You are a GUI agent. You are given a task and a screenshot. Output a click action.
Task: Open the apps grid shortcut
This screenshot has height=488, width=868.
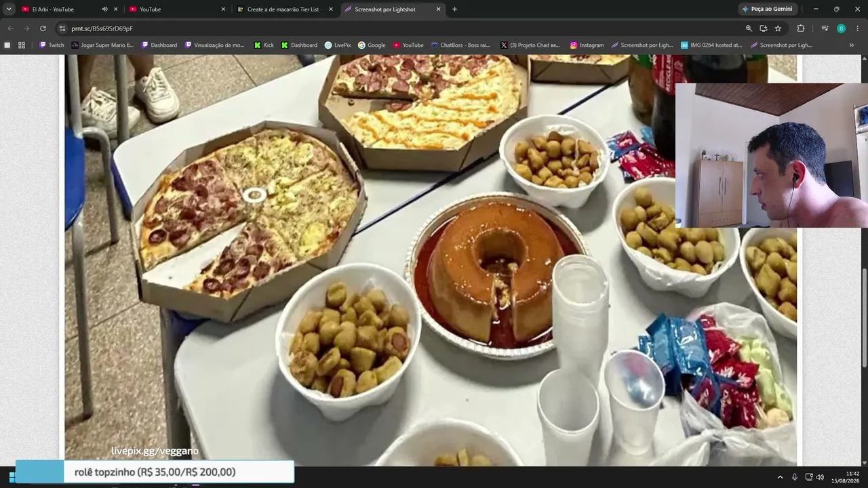[22, 45]
